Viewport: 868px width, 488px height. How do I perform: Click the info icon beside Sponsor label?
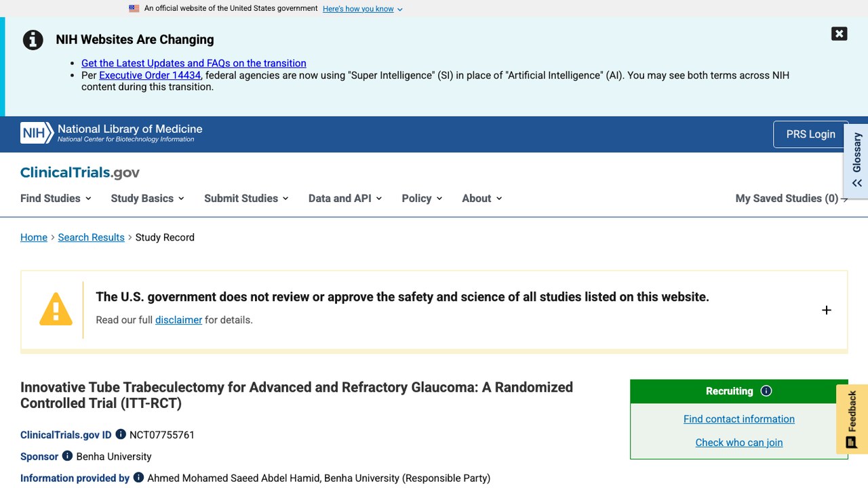[67, 455]
